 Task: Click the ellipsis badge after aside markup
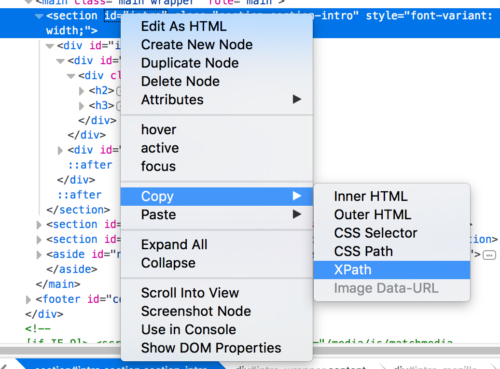[489, 255]
